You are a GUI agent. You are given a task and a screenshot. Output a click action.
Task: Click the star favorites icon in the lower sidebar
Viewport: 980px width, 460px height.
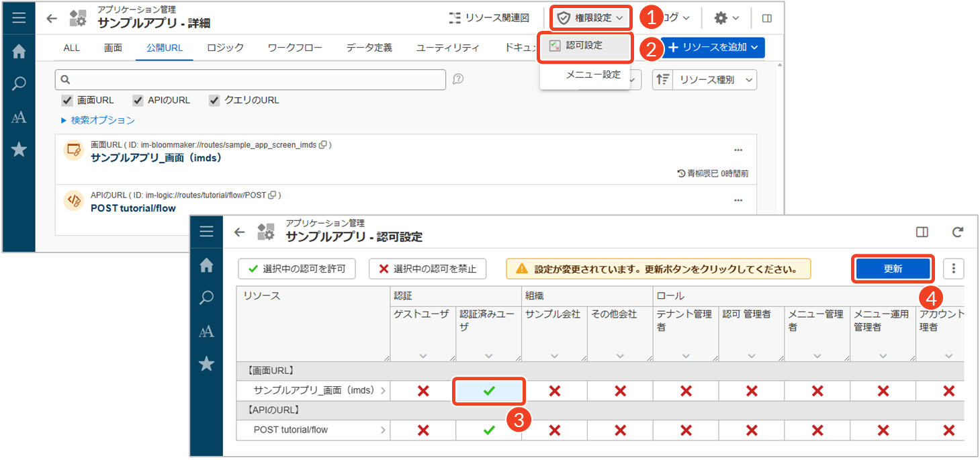coord(207,364)
